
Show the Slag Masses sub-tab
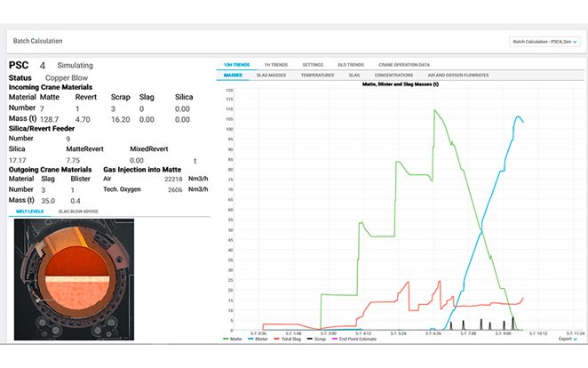269,76
